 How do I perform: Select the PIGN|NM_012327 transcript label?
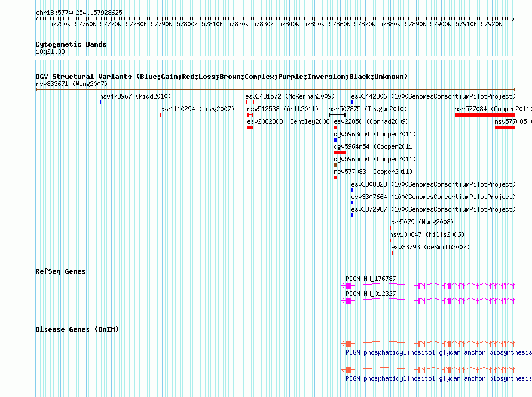point(371,294)
